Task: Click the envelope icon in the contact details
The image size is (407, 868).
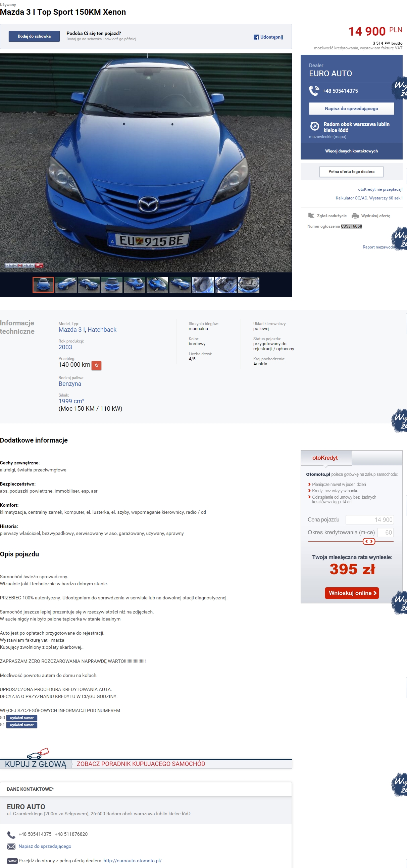Action: (11, 846)
